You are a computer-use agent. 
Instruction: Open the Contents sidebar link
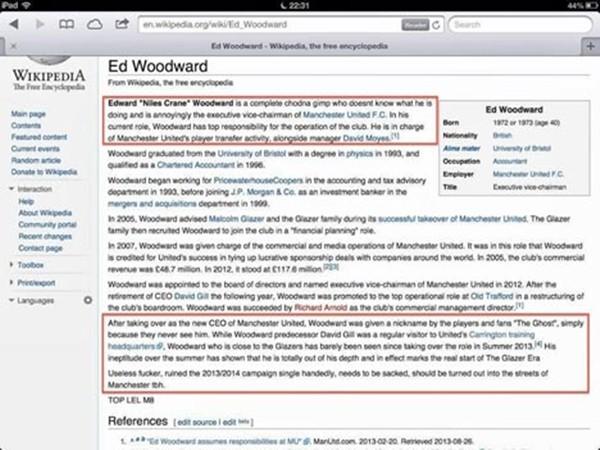[26, 125]
